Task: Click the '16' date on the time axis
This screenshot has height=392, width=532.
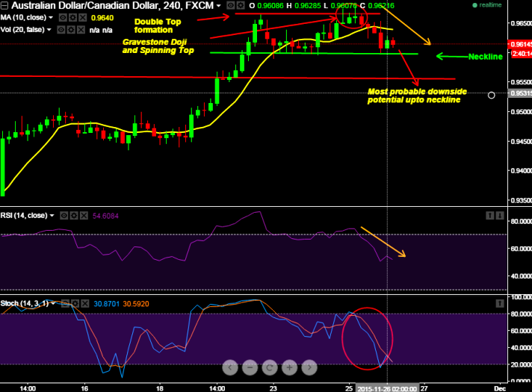Action: pos(84,388)
